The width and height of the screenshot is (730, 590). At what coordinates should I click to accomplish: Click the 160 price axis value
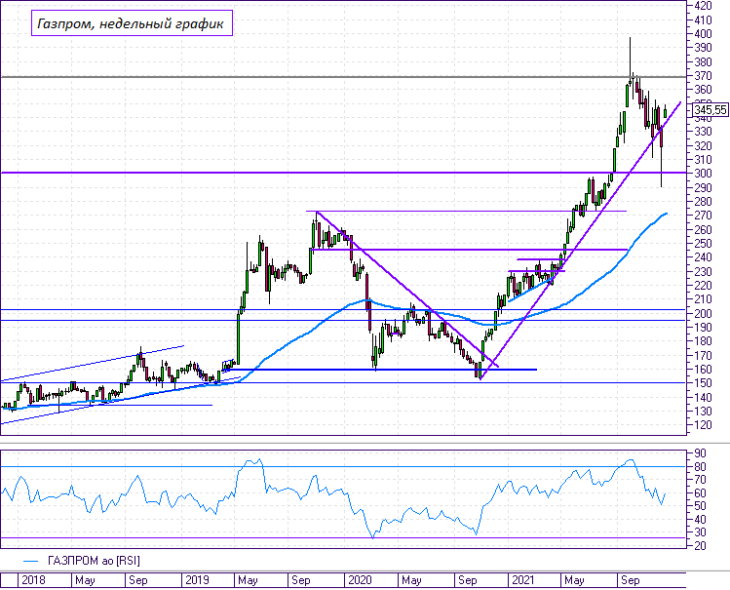[703, 369]
